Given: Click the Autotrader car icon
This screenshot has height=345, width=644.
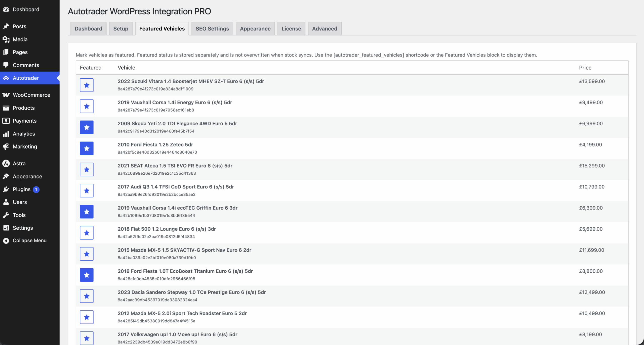Looking at the screenshot, I should click(6, 78).
